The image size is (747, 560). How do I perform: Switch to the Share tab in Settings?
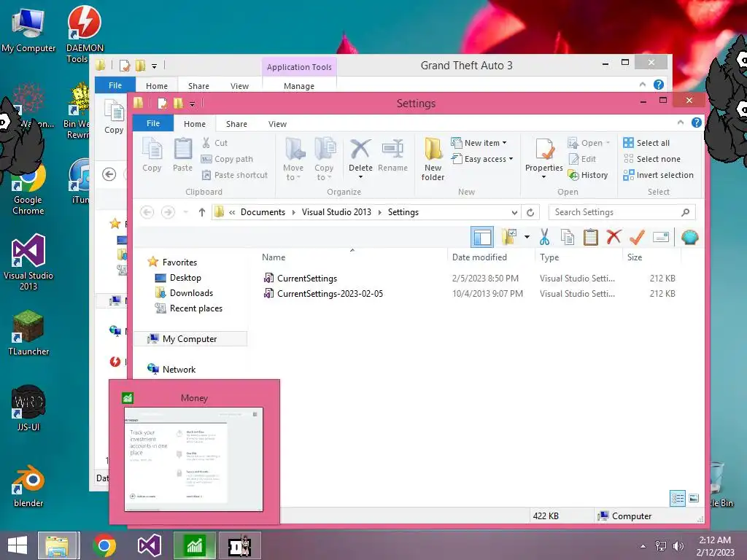pyautogui.click(x=236, y=124)
